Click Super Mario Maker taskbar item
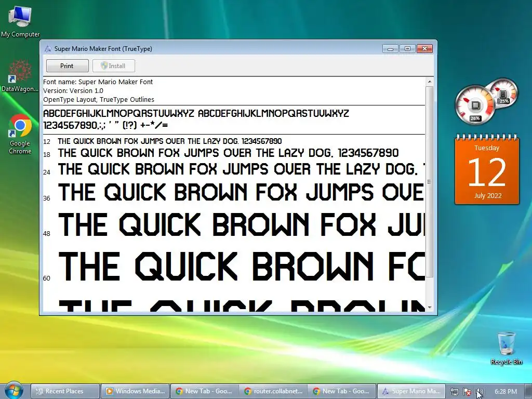 pyautogui.click(x=411, y=391)
